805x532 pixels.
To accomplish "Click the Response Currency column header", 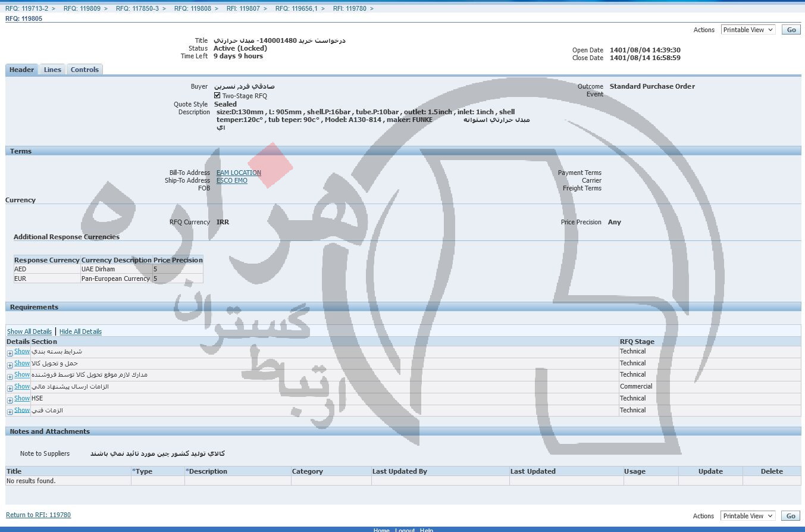I will point(47,260).
